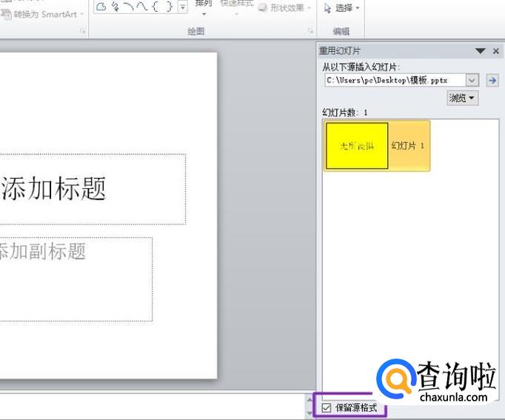Open 形状效果 shape effects menu
The height and width of the screenshot is (420, 505).
coord(285,7)
